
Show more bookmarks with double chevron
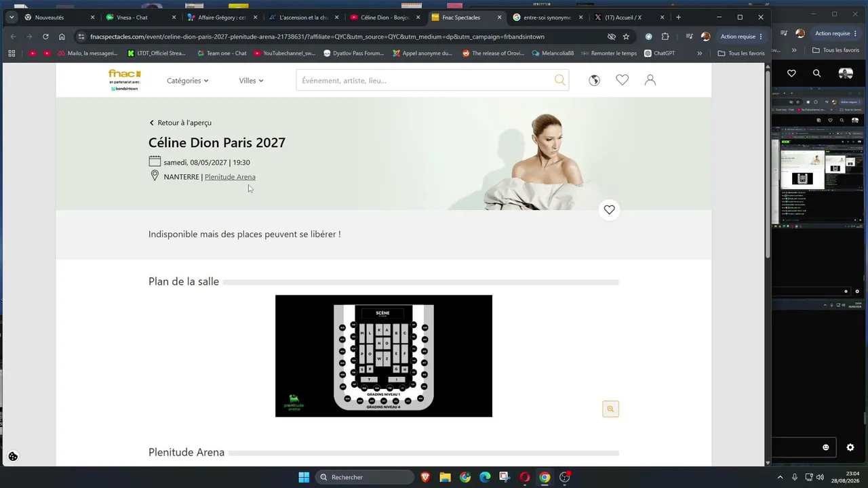tap(699, 53)
